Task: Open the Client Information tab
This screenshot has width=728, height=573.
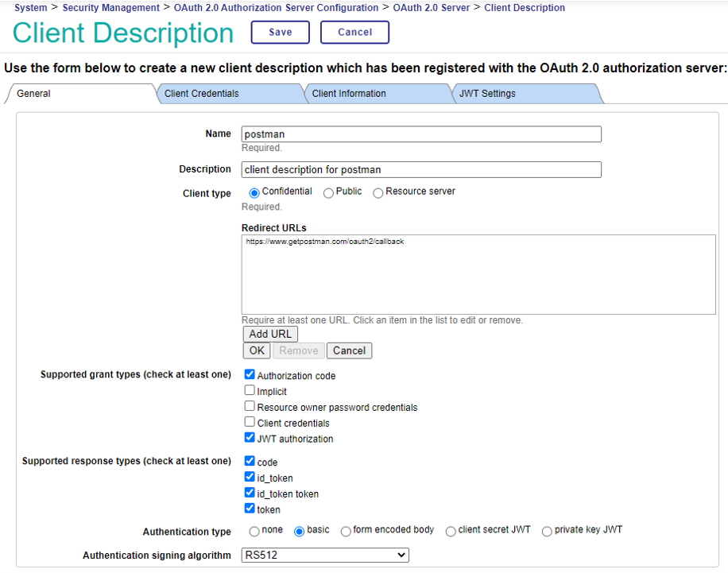Action: pos(349,94)
